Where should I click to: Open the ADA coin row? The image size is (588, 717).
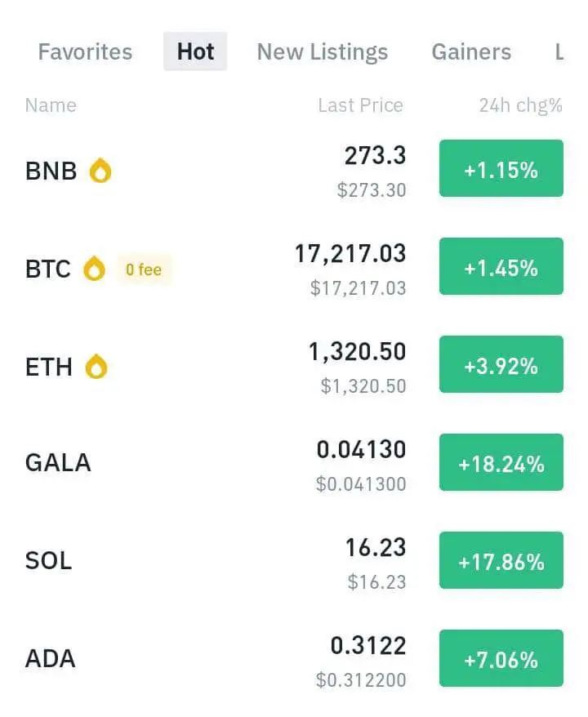(x=294, y=658)
